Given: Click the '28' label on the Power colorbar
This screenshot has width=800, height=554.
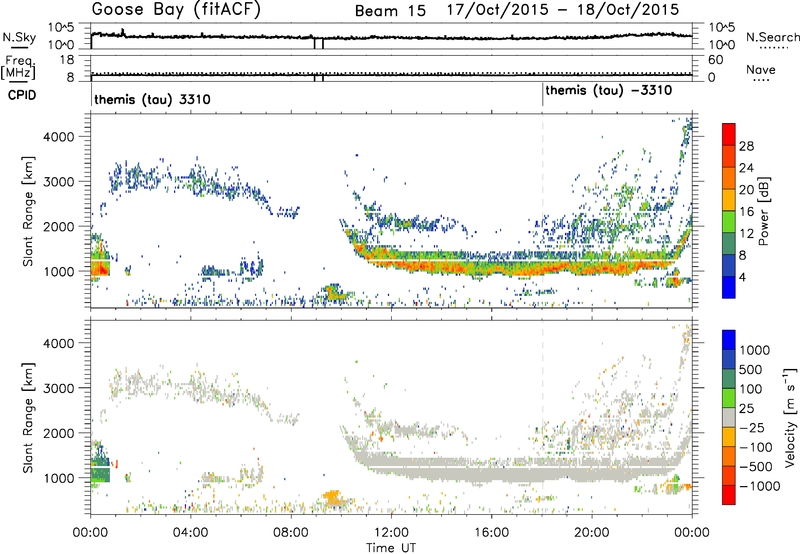Looking at the screenshot, I should point(746,146).
